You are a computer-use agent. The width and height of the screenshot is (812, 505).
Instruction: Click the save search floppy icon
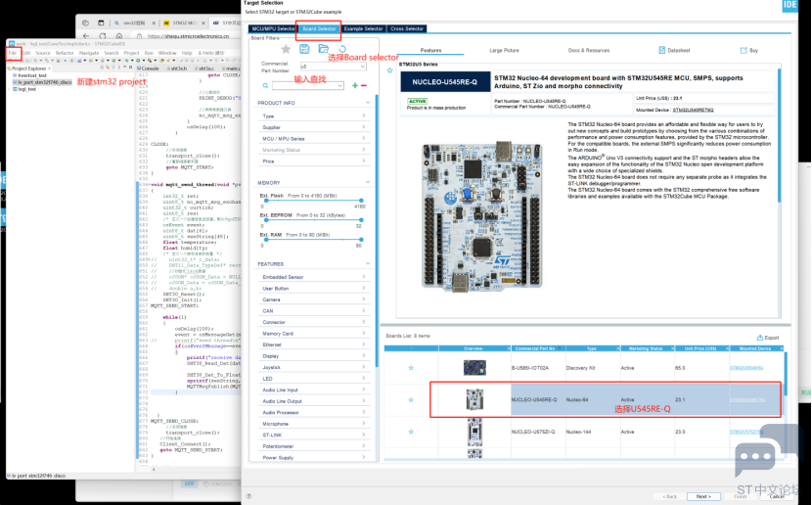pos(304,49)
